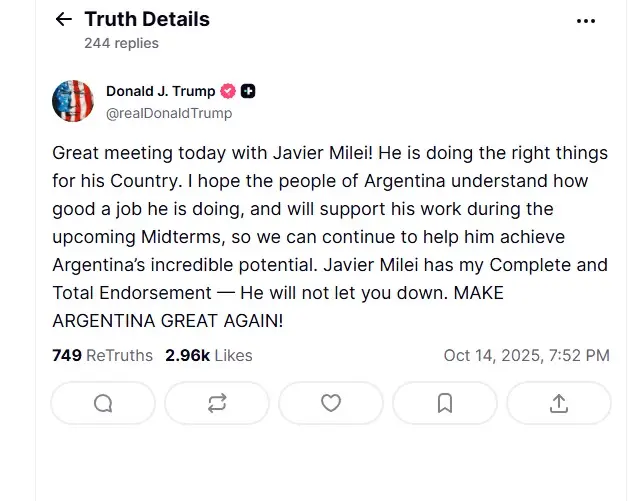View the 2.96k Likes list
This screenshot has width=641, height=501.
point(209,355)
